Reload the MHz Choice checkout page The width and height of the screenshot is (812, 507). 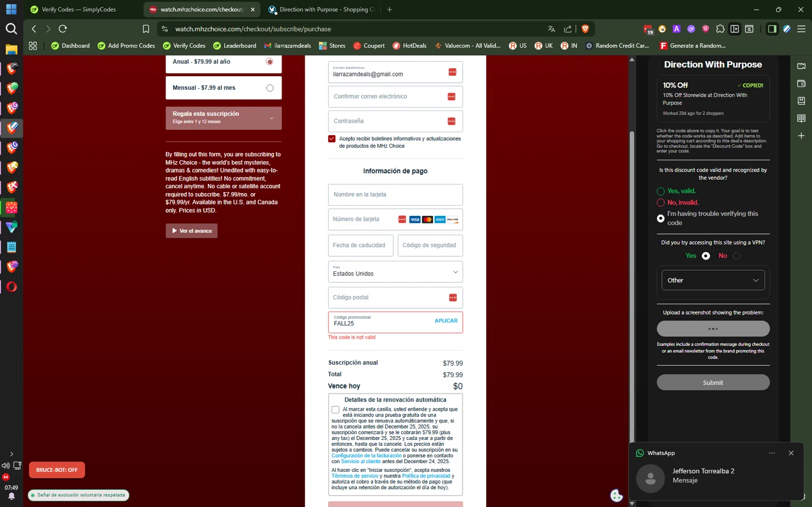[63, 29]
